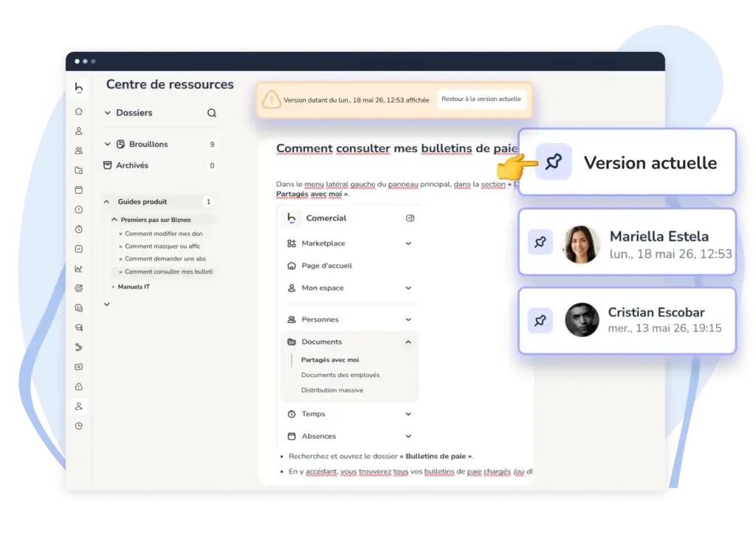This screenshot has width=756, height=540.
Task: Expand the Temps menu chevron
Action: coord(408,414)
